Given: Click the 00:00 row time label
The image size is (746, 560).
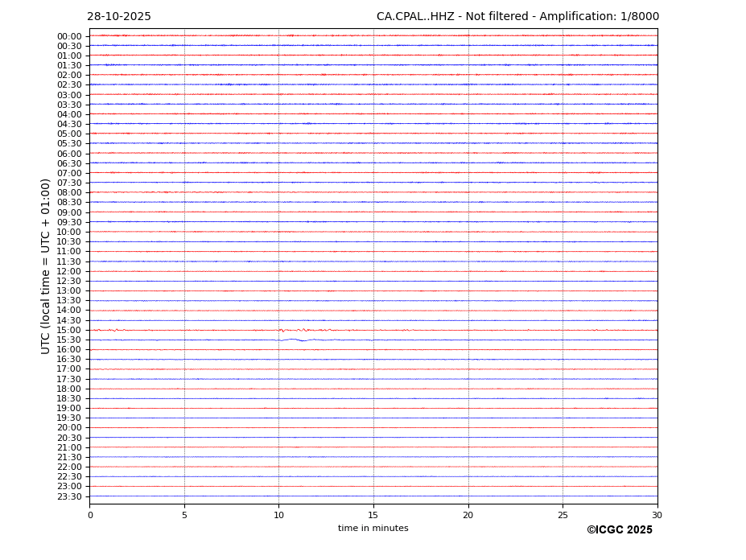Looking at the screenshot, I should pyautogui.click(x=69, y=36).
